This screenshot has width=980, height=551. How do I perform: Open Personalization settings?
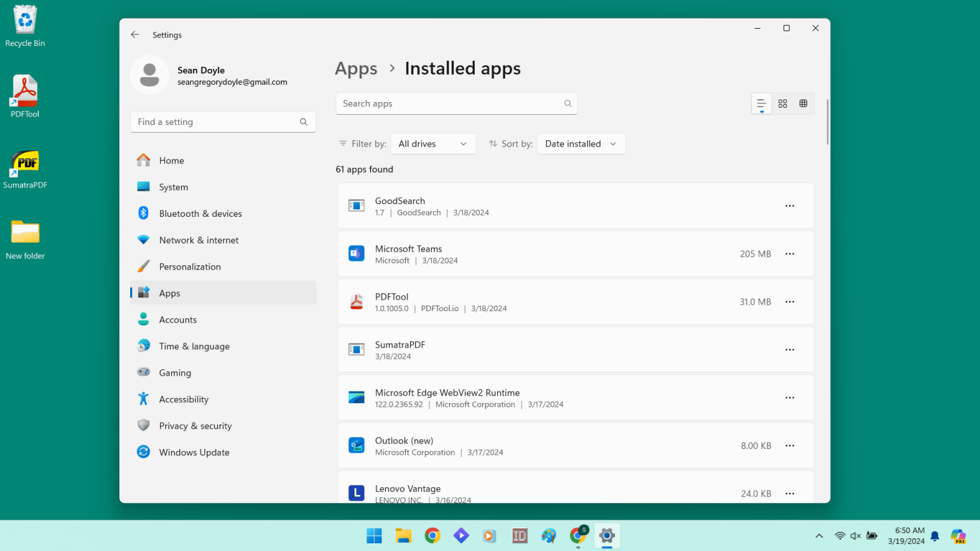pyautogui.click(x=223, y=267)
